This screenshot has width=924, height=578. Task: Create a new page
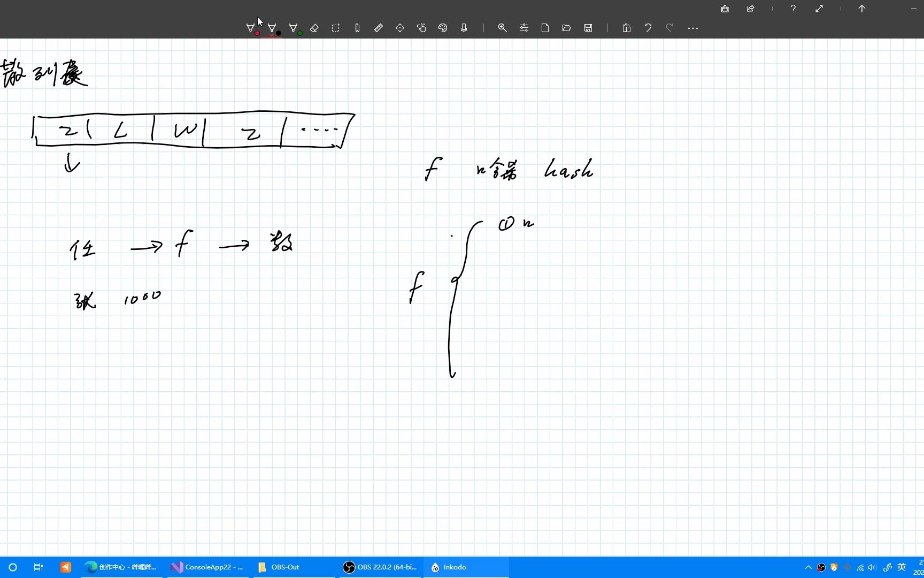(x=545, y=28)
